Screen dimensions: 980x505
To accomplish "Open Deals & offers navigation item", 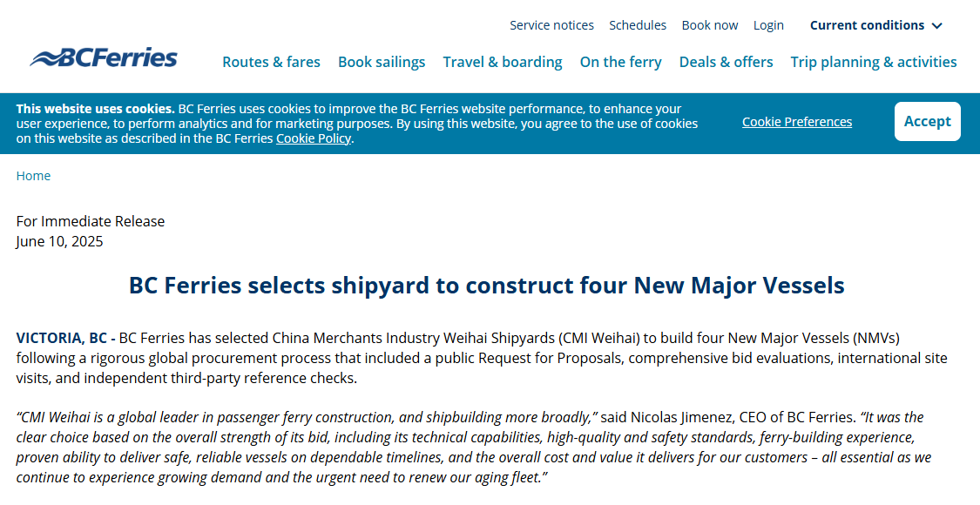I will pos(726,62).
